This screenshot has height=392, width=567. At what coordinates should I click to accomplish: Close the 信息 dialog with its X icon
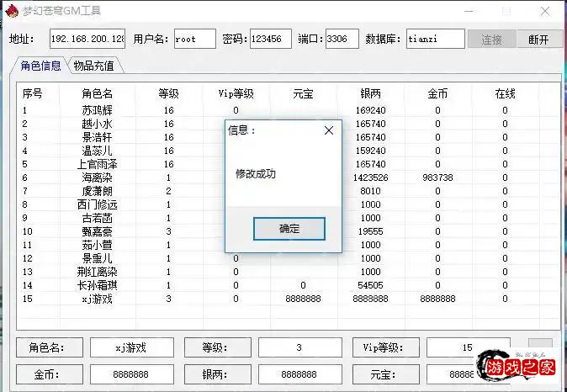pyautogui.click(x=329, y=130)
